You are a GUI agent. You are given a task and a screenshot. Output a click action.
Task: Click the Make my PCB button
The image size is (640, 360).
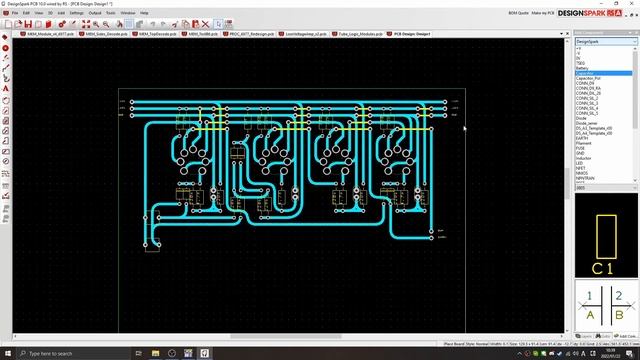(x=542, y=13)
